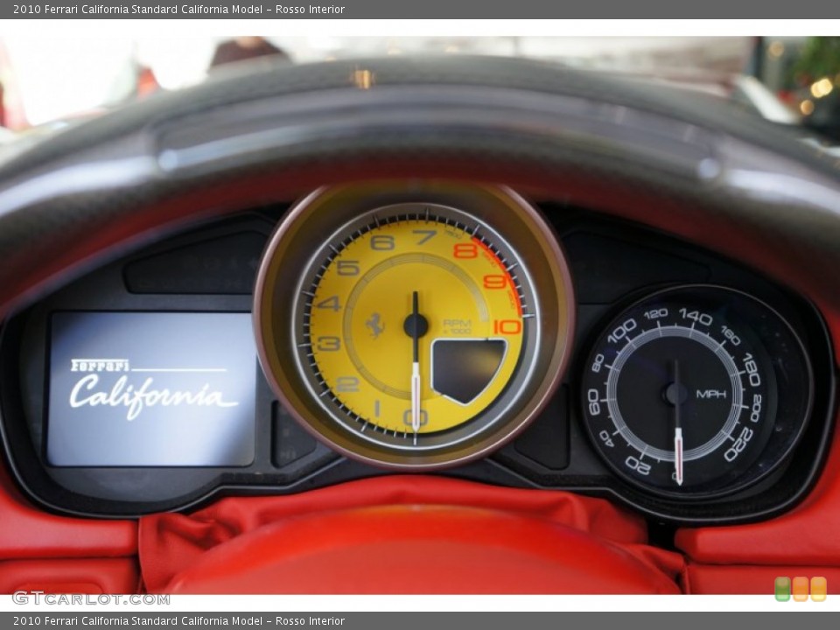Click the dark trip display window in the tachometer
840x630 pixels.
[467, 370]
